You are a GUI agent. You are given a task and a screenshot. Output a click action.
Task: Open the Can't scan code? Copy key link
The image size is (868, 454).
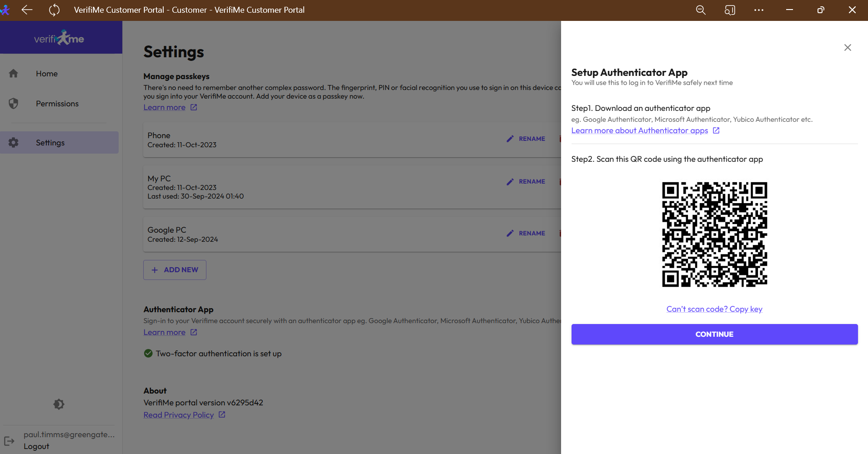714,309
